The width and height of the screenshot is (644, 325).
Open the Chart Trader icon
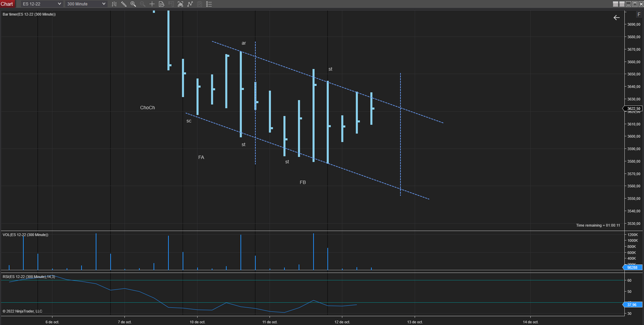[x=171, y=4]
